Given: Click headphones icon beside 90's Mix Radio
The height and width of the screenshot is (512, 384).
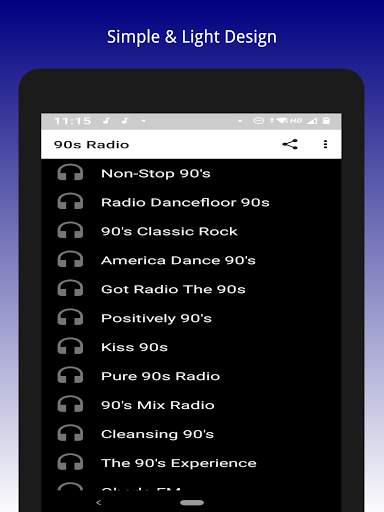Looking at the screenshot, I should tap(70, 405).
